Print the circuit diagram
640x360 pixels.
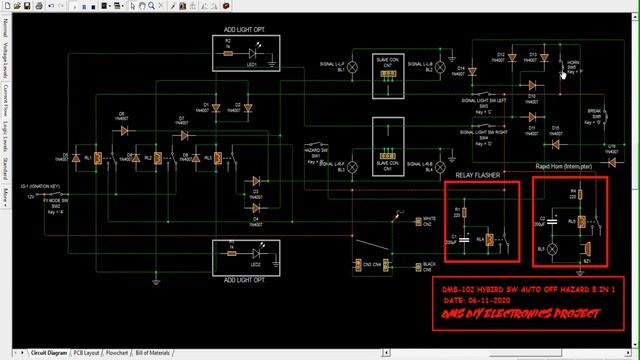(39, 6)
